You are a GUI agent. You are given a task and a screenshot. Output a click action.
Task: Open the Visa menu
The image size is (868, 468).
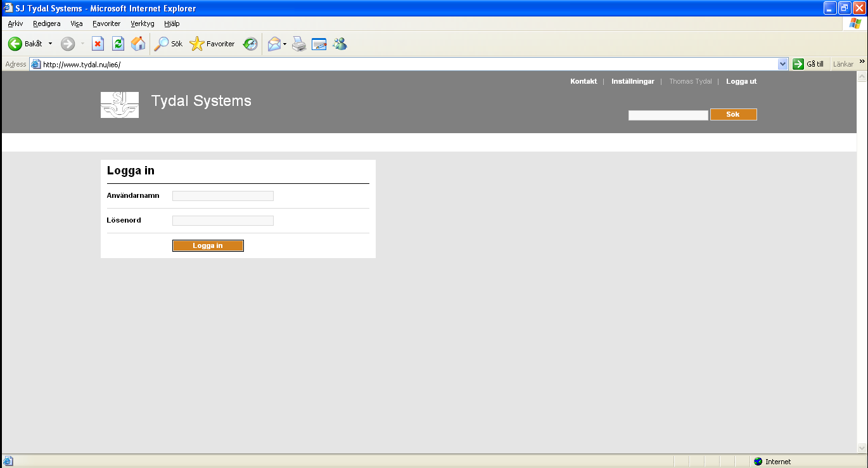[77, 23]
